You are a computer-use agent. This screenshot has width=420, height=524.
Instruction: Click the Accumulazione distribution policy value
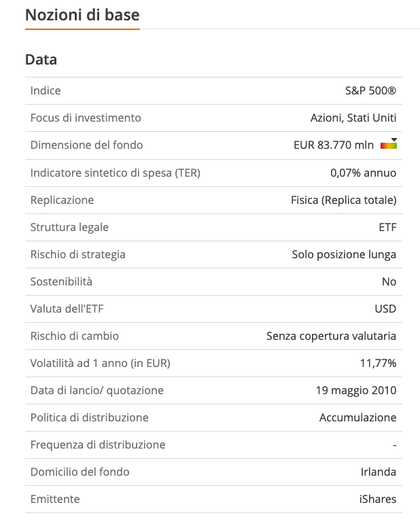pos(357,417)
